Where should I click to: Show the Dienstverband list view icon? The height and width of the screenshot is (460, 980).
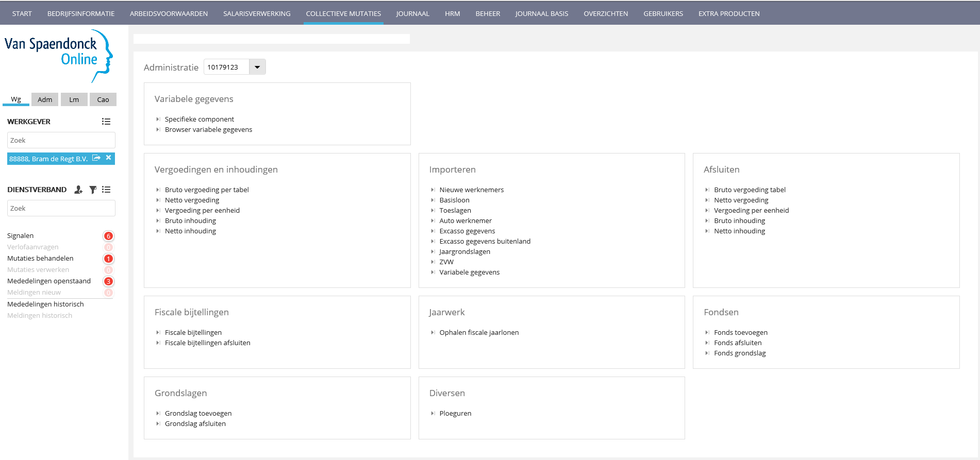(x=106, y=190)
